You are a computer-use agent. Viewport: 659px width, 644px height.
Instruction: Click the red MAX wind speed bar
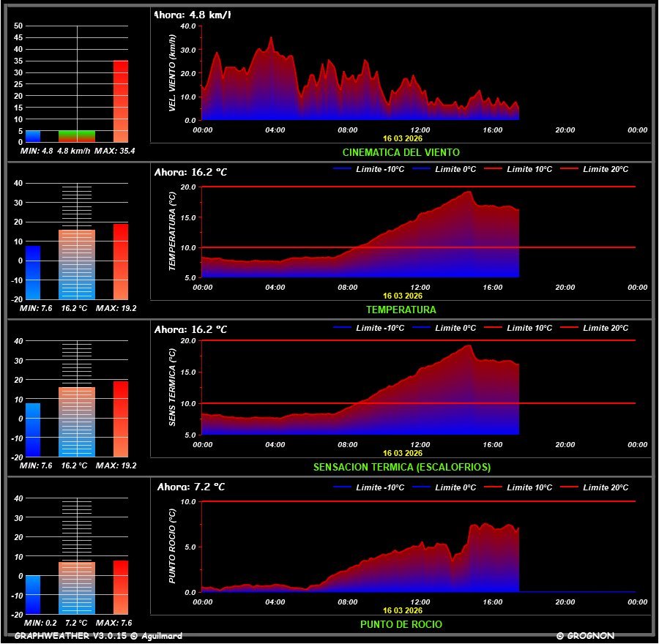(x=121, y=101)
